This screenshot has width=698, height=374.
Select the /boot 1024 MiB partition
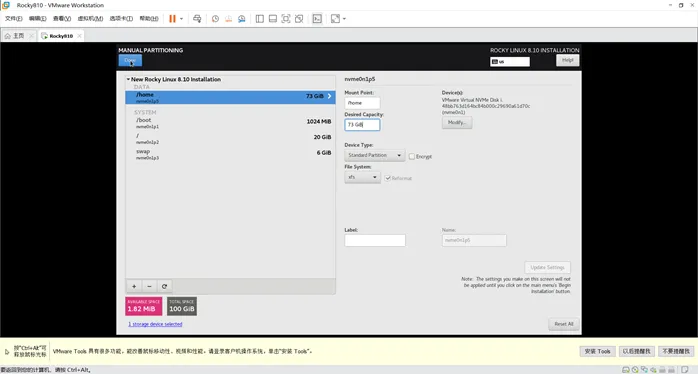coord(230,123)
